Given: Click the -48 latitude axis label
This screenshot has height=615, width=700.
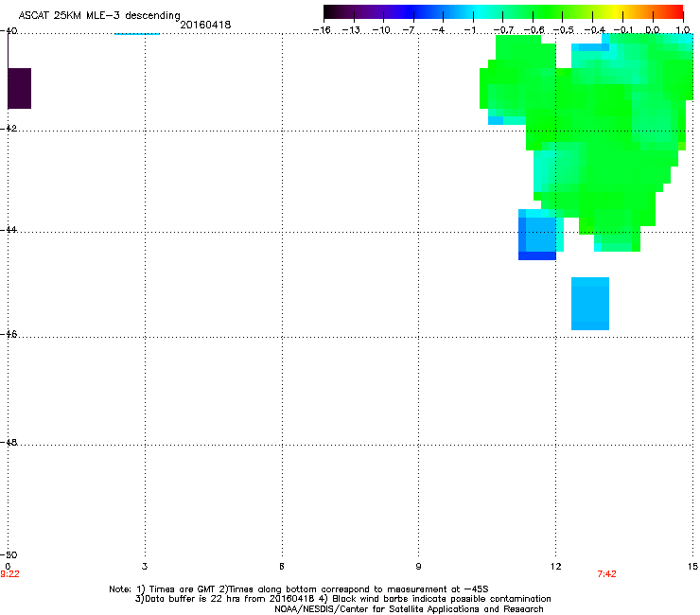Looking at the screenshot, I should 9,442.
